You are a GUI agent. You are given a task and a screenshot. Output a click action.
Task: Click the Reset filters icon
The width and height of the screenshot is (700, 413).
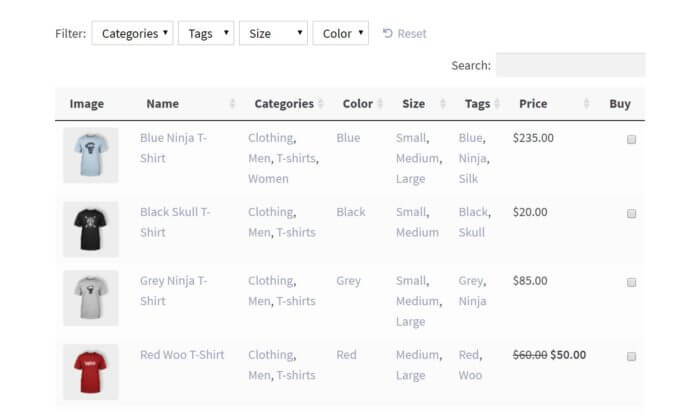(x=388, y=33)
